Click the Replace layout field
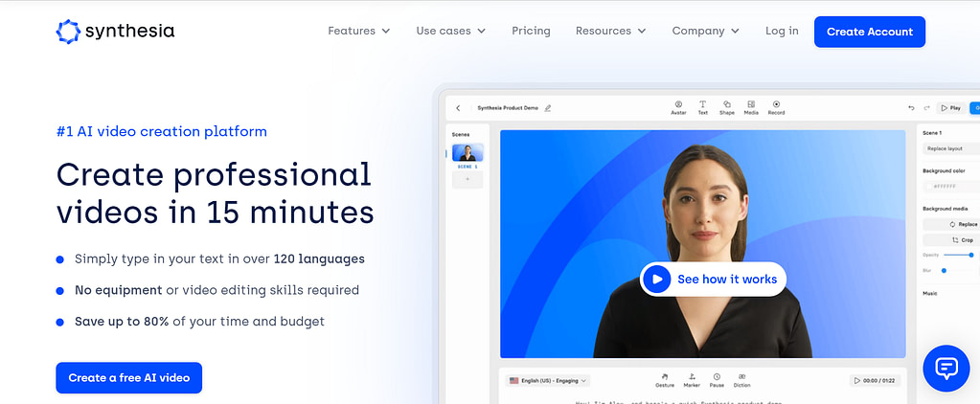 (951, 148)
